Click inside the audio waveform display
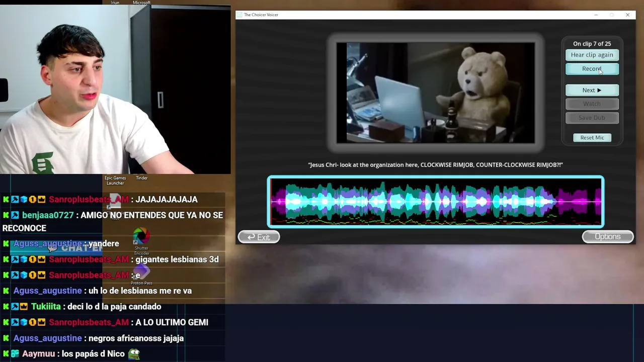644x362 pixels. pyautogui.click(x=436, y=202)
